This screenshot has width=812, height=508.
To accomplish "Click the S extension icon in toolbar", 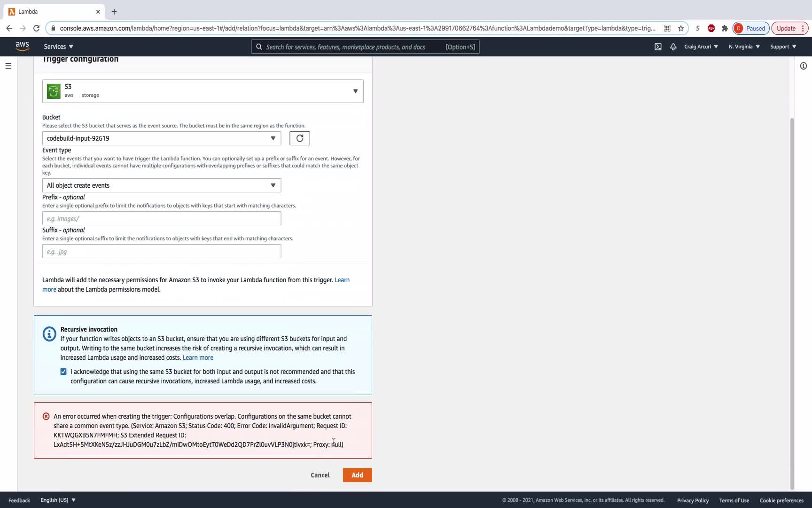I will [698, 28].
